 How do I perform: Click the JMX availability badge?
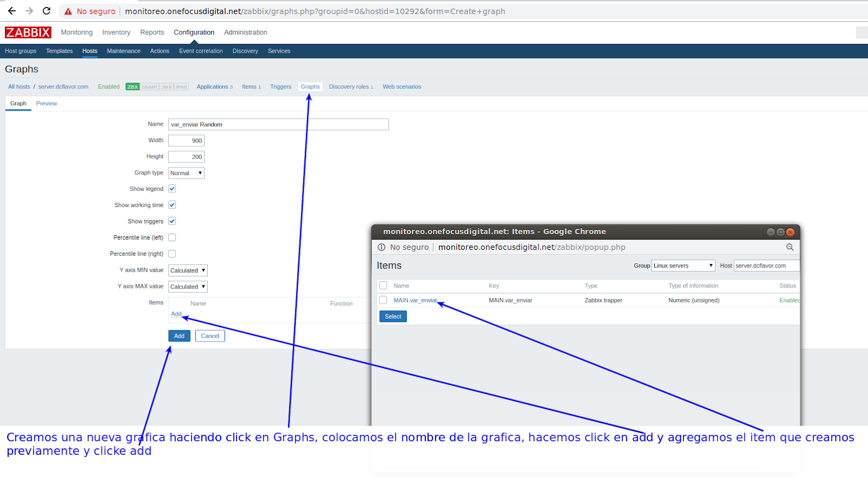[x=167, y=87]
